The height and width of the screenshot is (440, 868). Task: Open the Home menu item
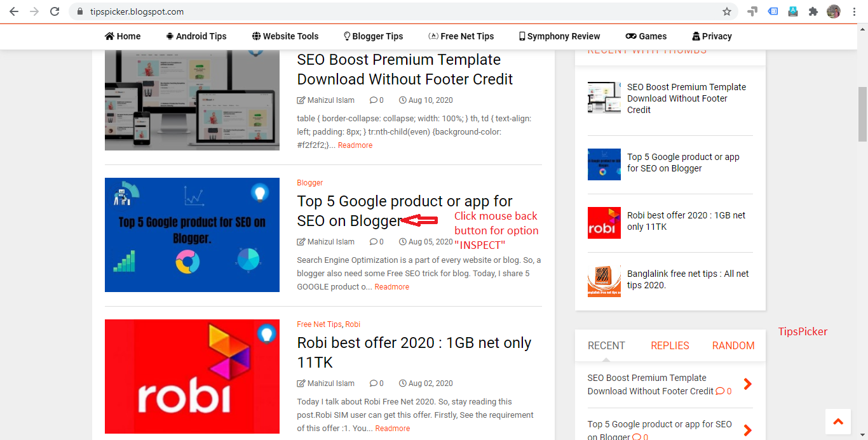(x=123, y=36)
